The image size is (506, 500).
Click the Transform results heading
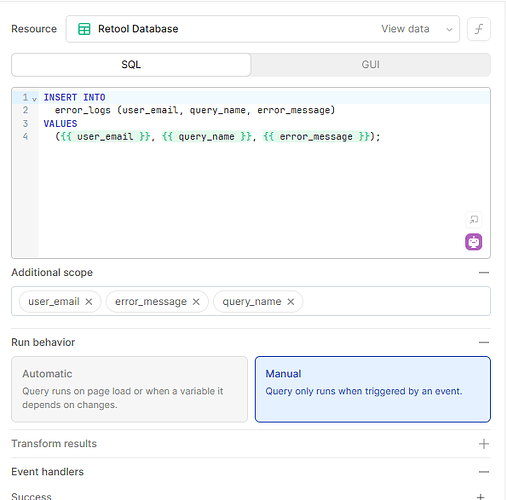(x=54, y=444)
